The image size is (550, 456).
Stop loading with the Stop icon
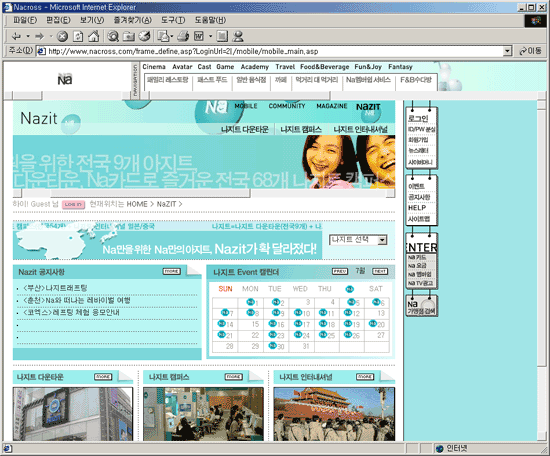click(62, 36)
